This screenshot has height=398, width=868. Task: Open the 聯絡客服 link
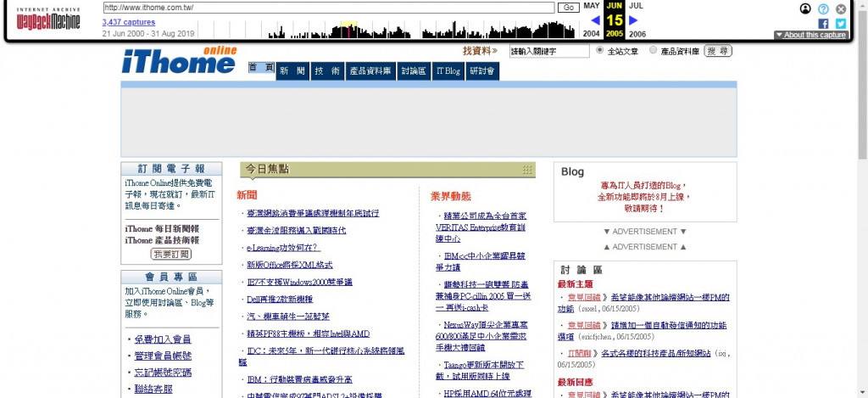153,390
